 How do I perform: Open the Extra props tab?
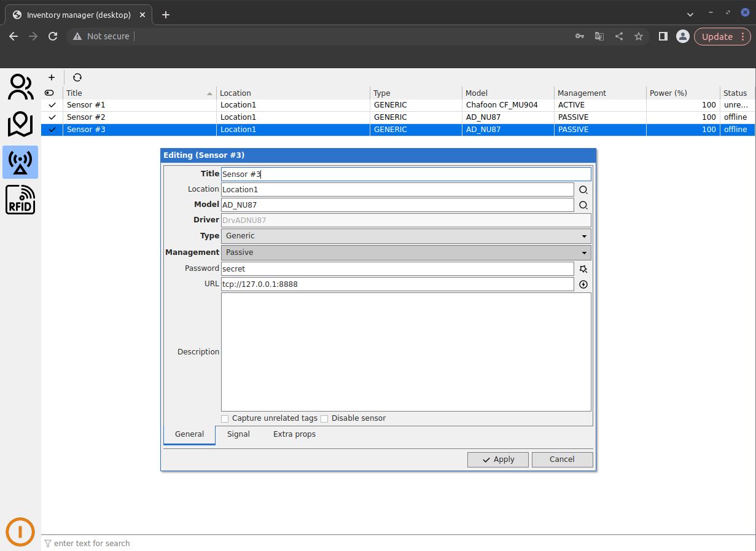294,434
